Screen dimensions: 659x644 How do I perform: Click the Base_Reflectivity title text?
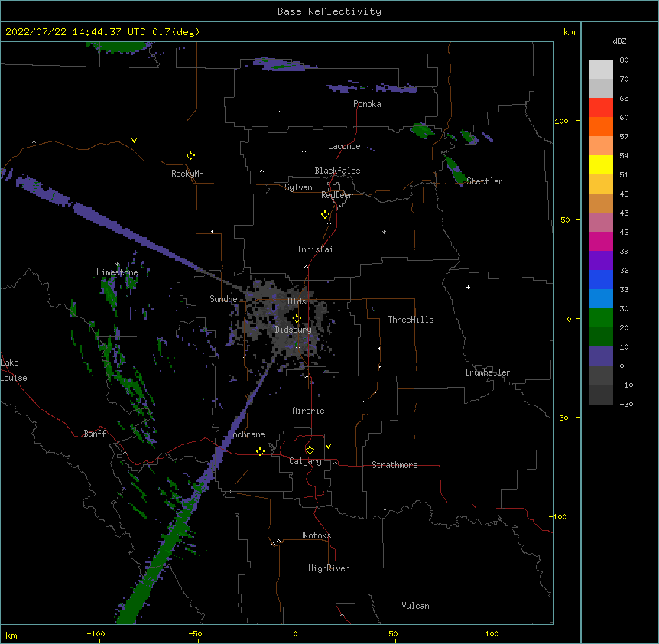coord(329,11)
